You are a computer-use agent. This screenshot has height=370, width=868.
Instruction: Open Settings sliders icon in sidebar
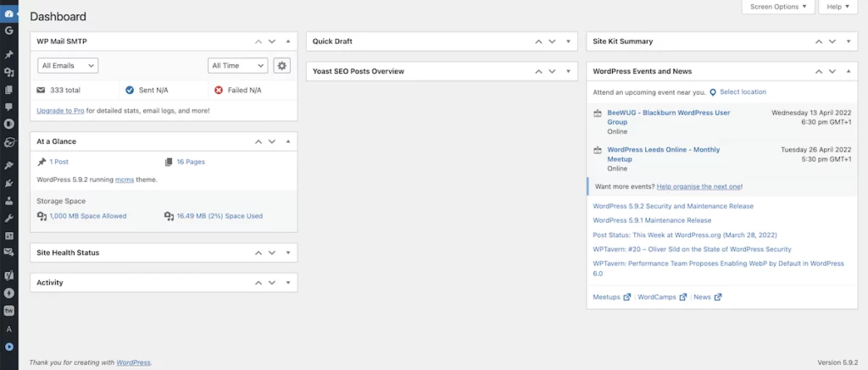8,235
